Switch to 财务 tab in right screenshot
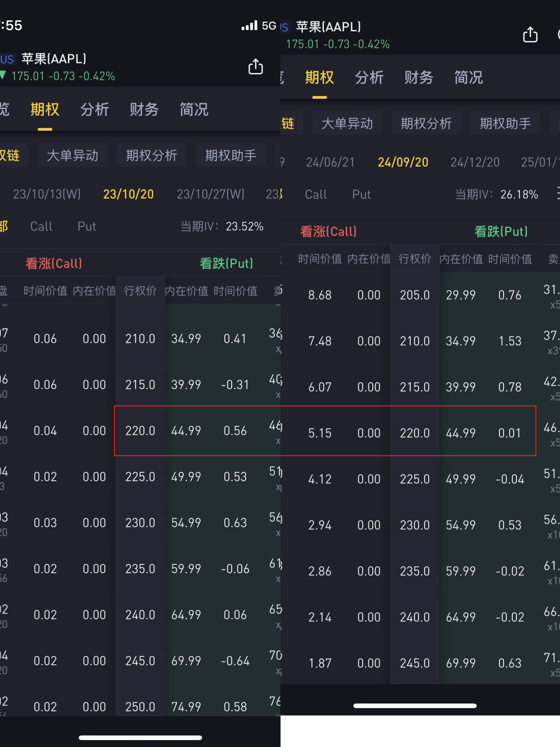 (418, 77)
